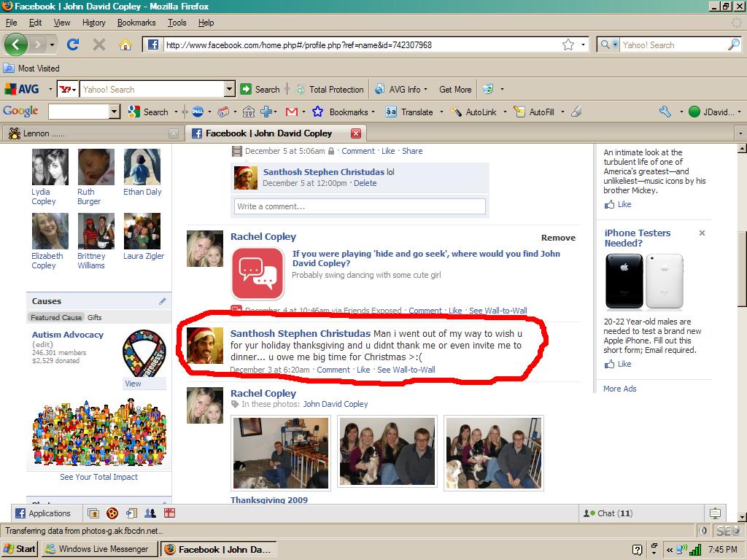The width and height of the screenshot is (747, 560).
Task: Open the Autism Advocacy cause link
Action: [68, 335]
